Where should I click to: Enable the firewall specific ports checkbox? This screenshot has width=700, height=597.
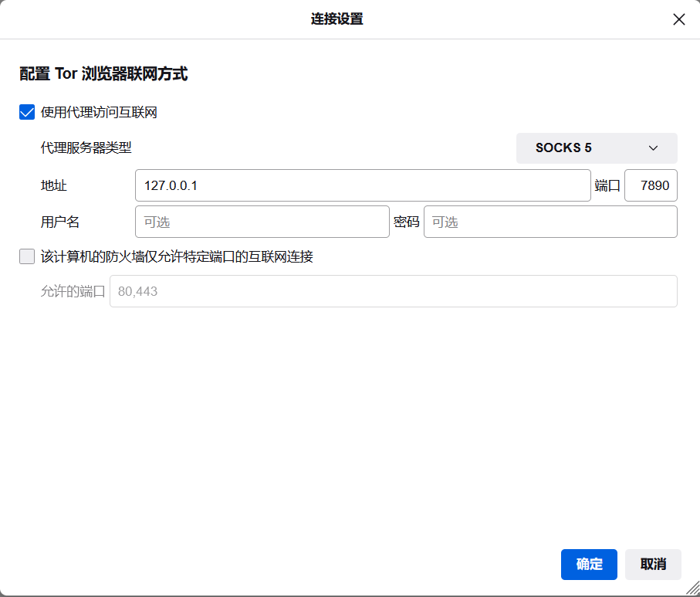[x=27, y=257]
